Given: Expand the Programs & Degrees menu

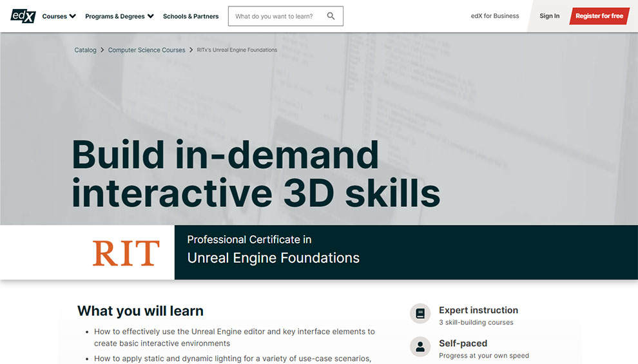Looking at the screenshot, I should coord(119,16).
